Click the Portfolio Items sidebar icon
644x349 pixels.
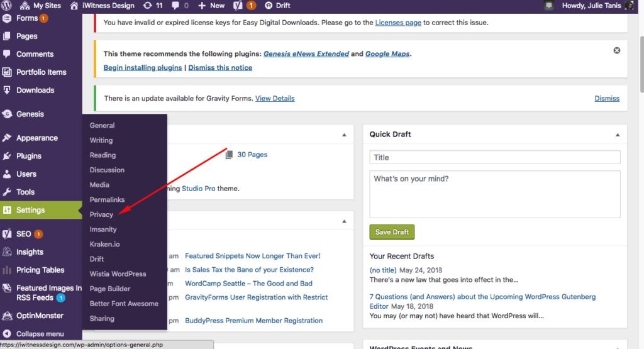[6, 72]
